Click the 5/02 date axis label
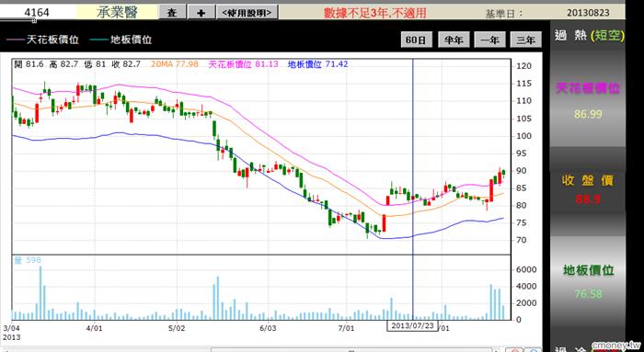 click(x=177, y=328)
